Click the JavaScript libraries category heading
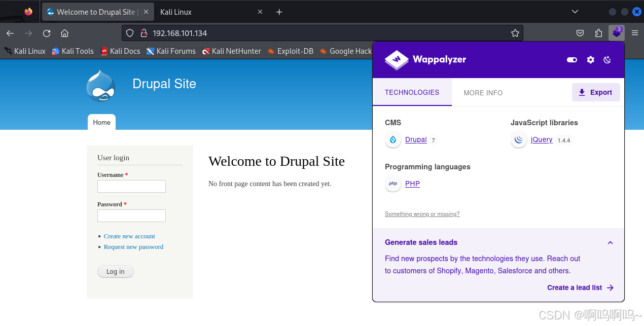 pos(544,123)
